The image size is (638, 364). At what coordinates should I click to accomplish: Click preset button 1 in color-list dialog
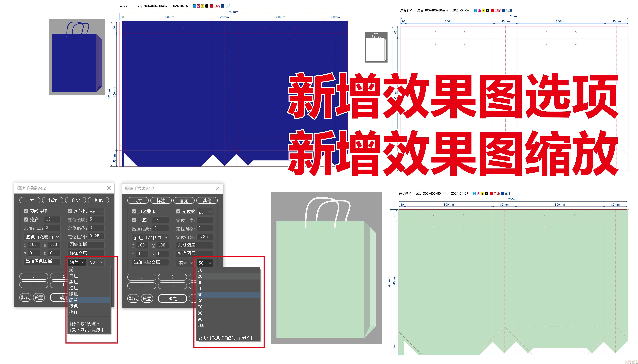[34, 276]
